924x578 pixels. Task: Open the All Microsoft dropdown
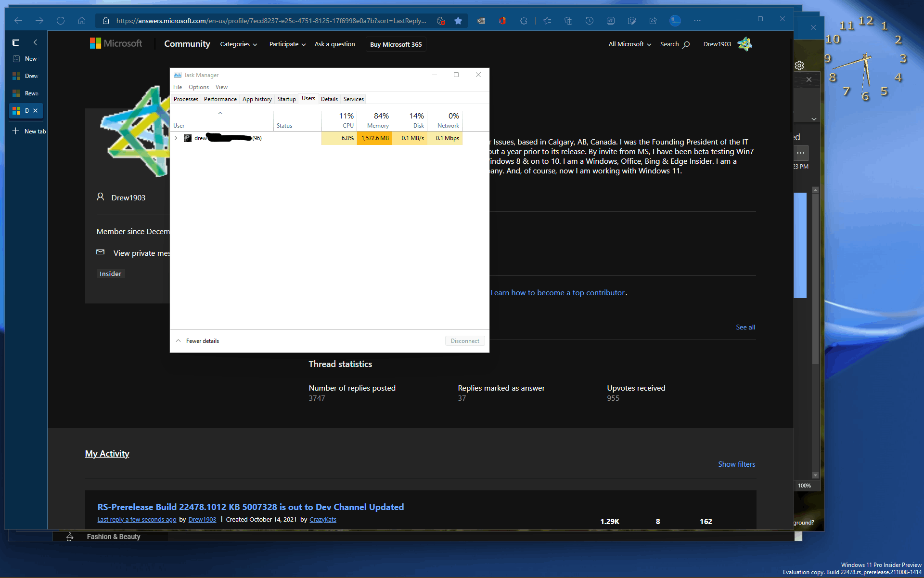[x=630, y=44]
